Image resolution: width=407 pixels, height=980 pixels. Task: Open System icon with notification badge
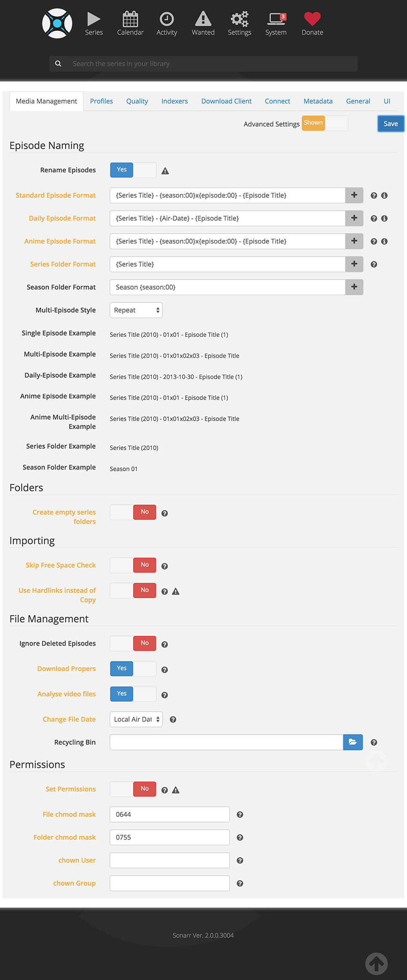tap(276, 19)
